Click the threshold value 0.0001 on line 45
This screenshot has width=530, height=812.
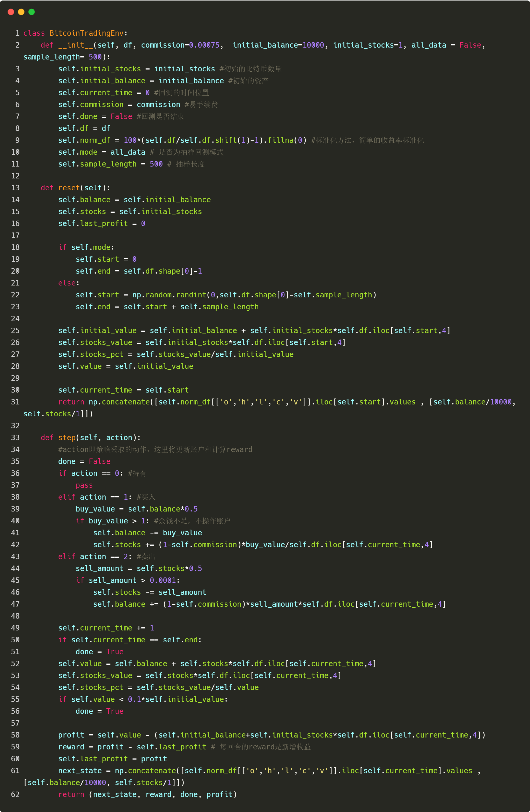point(163,580)
